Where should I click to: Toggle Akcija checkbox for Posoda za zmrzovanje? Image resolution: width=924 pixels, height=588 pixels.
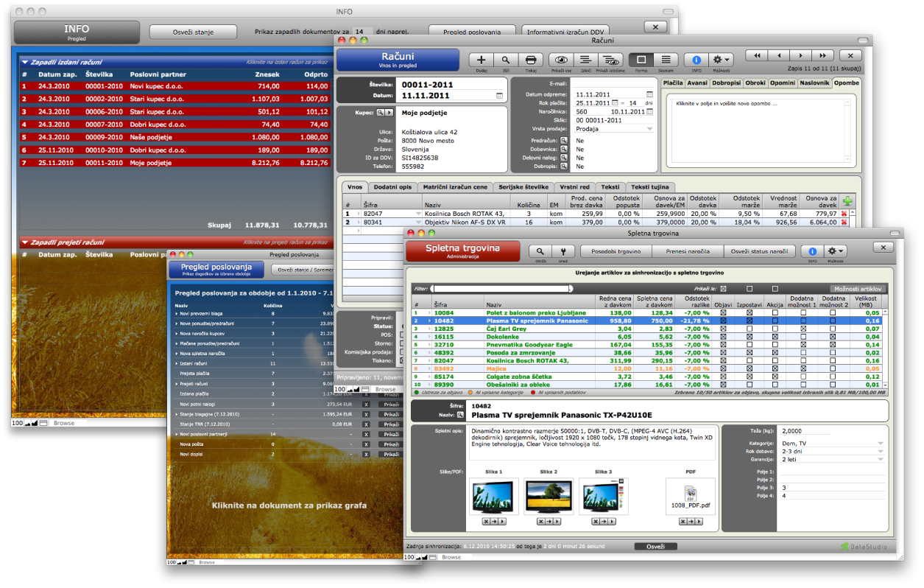pyautogui.click(x=775, y=352)
